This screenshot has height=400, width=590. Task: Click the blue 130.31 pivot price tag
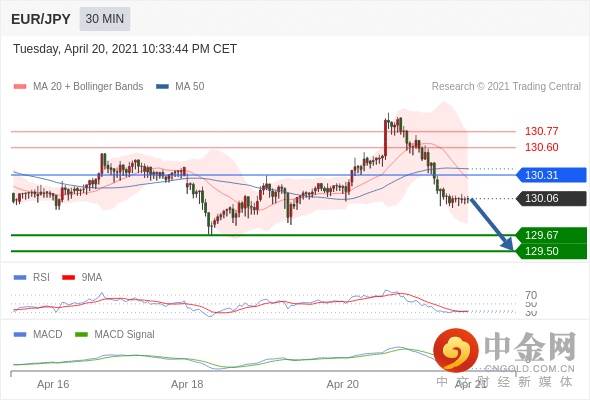point(551,175)
